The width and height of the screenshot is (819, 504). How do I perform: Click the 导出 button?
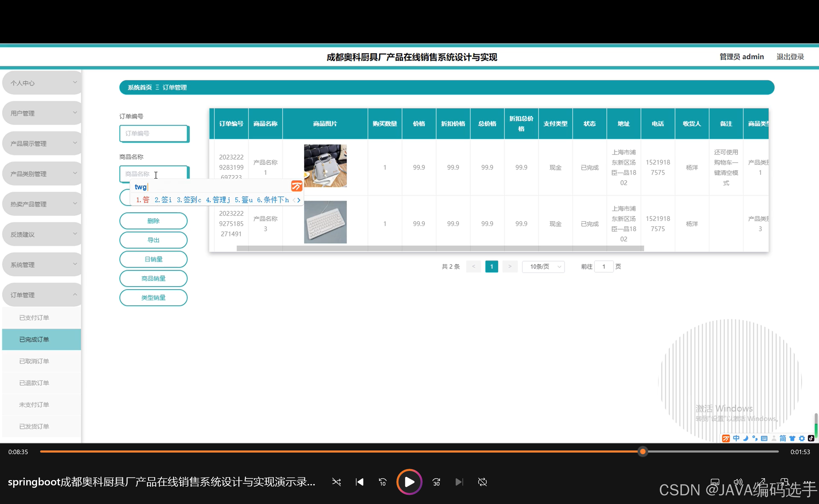[153, 240]
